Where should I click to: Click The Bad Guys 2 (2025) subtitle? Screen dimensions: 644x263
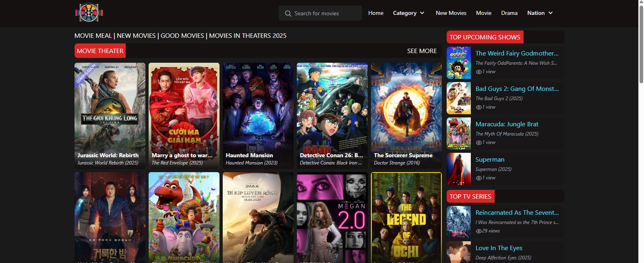click(499, 99)
